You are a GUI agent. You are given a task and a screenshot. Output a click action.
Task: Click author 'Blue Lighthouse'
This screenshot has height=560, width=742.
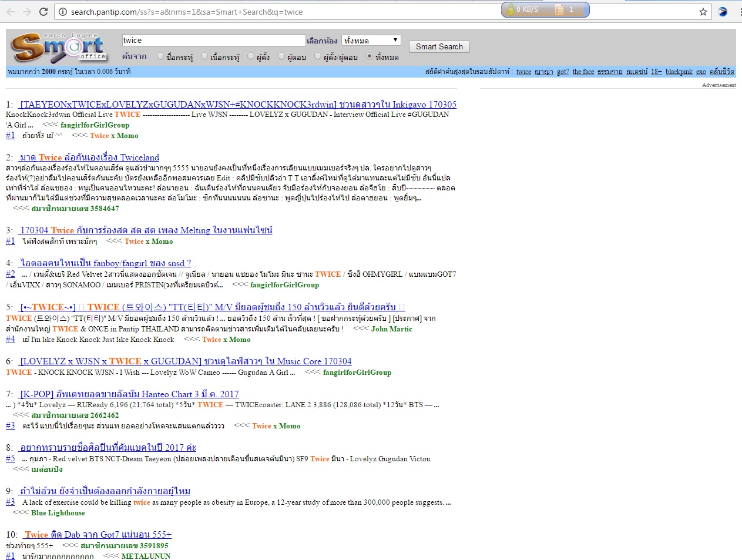58,513
